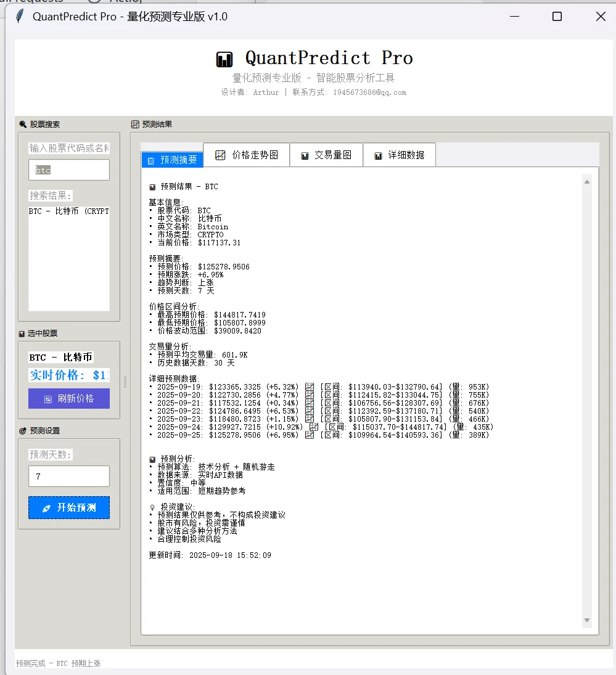Click the 预测价格: $125278.9506 line
The image size is (616, 675).
tap(199, 267)
